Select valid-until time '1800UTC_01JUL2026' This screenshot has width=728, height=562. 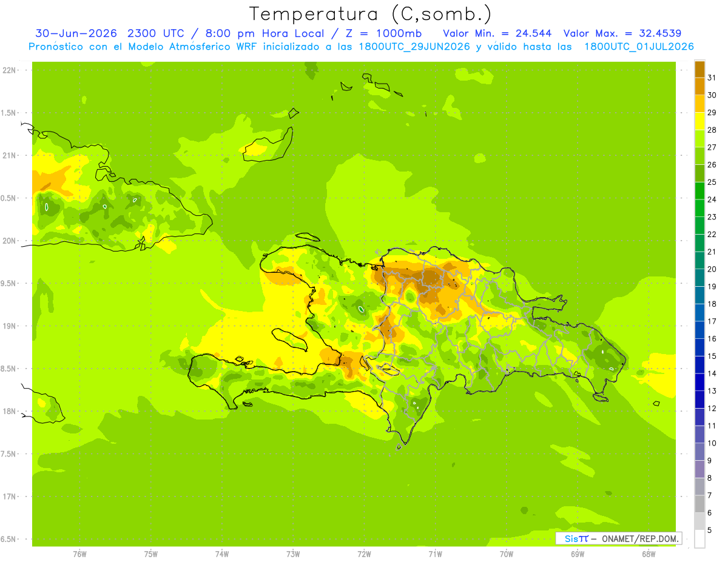point(639,47)
